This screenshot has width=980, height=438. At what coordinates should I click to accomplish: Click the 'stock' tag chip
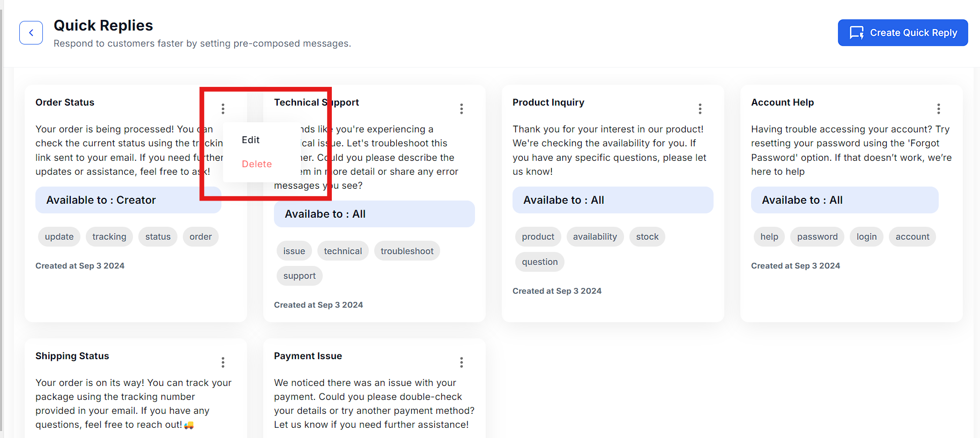click(x=647, y=237)
